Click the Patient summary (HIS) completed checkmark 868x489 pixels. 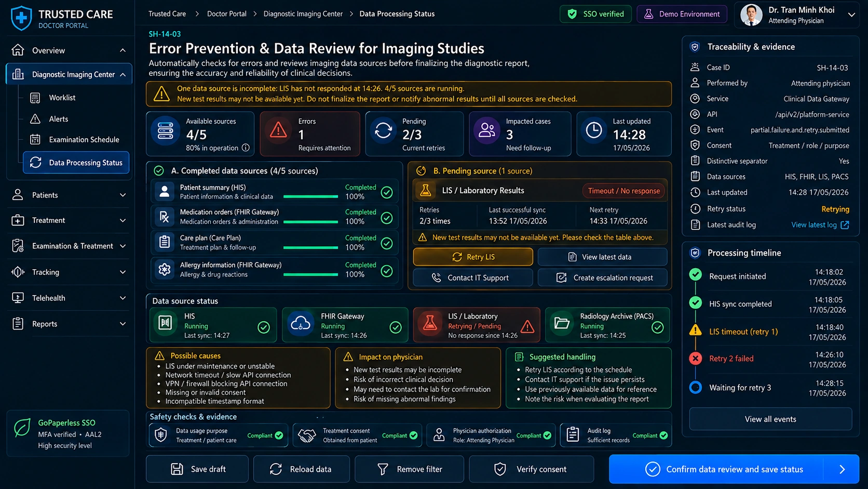click(387, 192)
